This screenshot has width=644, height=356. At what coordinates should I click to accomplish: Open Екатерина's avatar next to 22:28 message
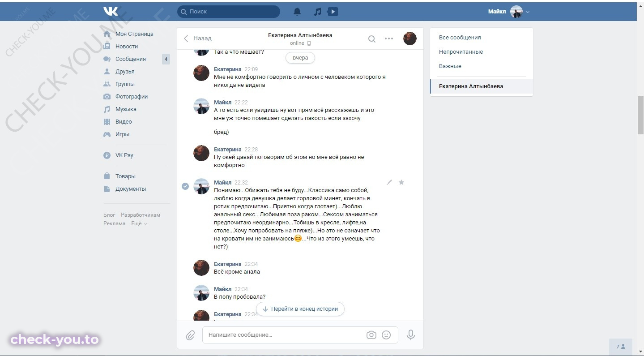click(x=201, y=153)
